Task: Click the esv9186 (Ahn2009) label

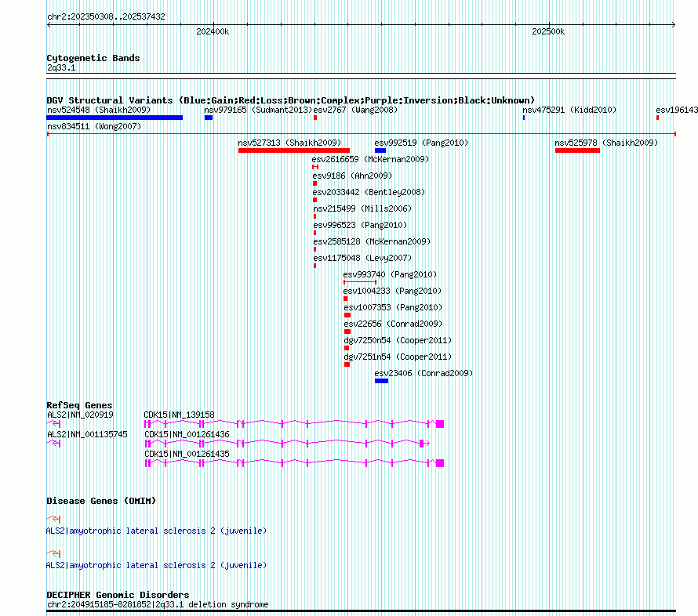Action: coord(352,176)
